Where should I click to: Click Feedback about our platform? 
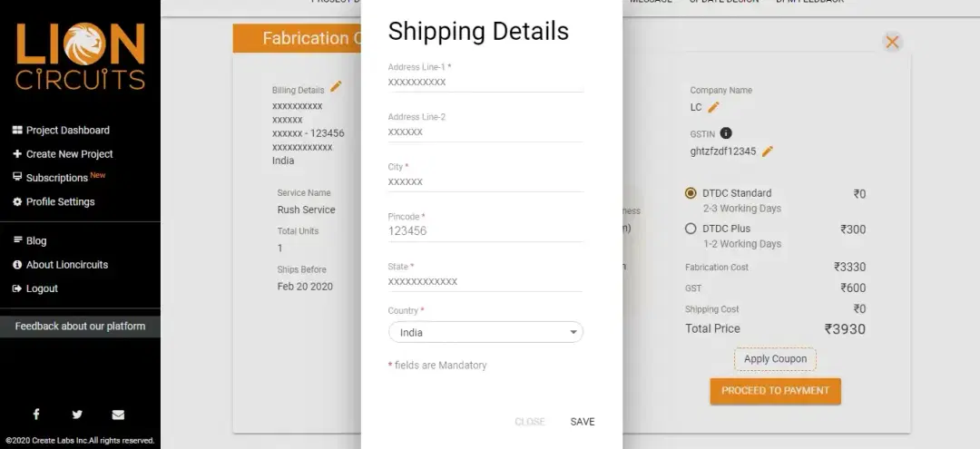click(80, 326)
